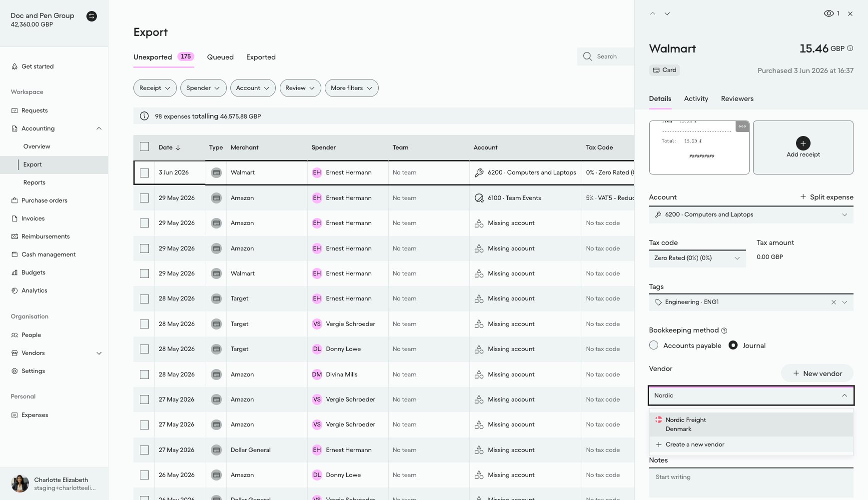868x500 pixels.
Task: Open the Activity tab
Action: [x=696, y=98]
